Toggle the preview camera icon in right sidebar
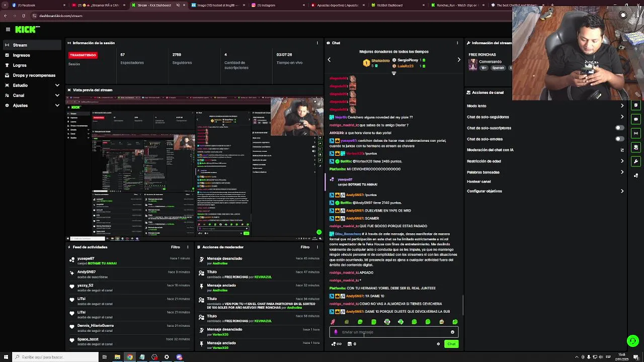 click(636, 147)
